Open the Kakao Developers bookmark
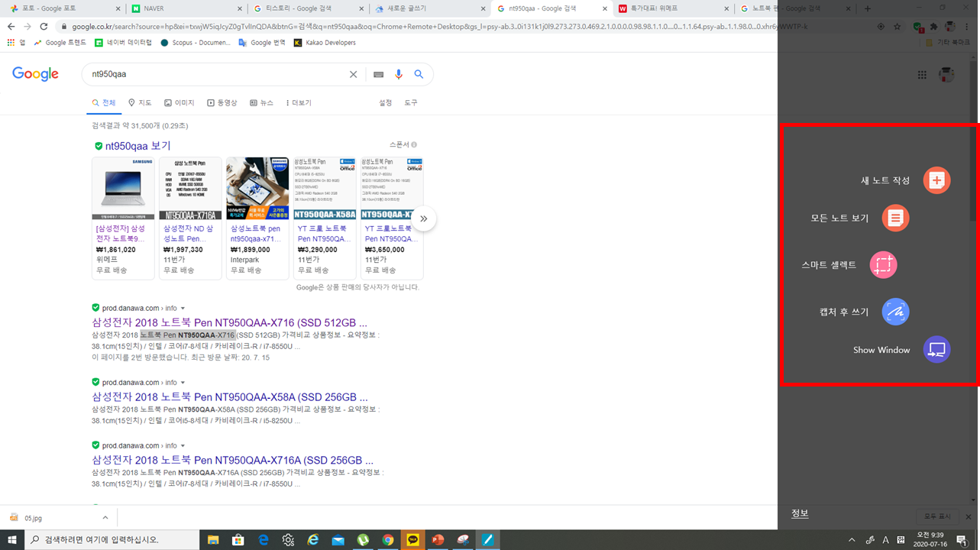This screenshot has height=550, width=980. 325,43
